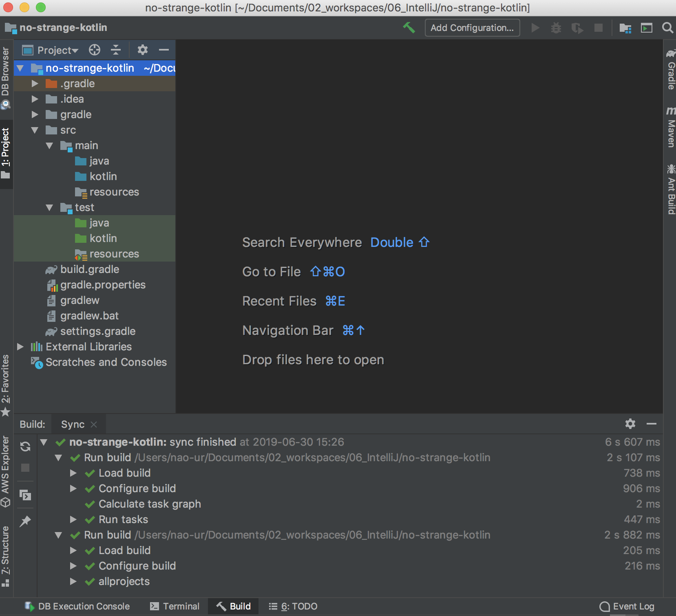Click no-strange-kotlin navigation bar breadcrumb
676x616 pixels.
coord(56,28)
